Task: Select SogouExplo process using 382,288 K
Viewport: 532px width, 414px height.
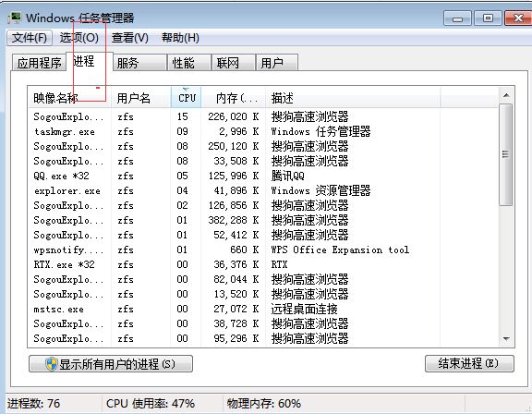Action: 263,220
